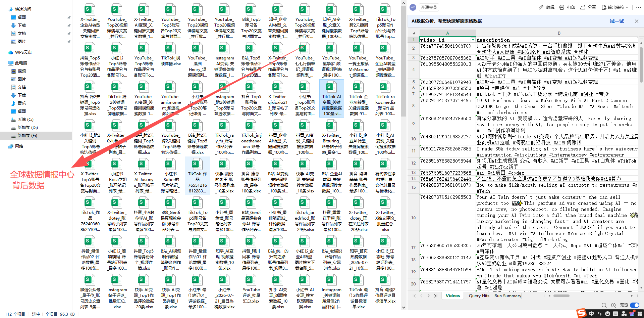The image size is (644, 318).
Task: Click the zoom out magnifier icon
Action: pyautogui.click(x=604, y=305)
